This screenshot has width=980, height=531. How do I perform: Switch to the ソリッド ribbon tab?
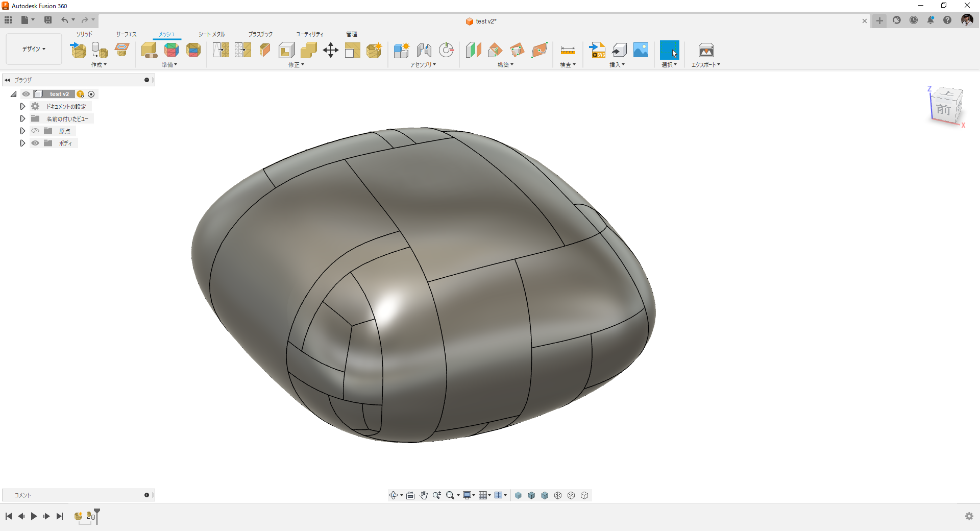(x=84, y=34)
